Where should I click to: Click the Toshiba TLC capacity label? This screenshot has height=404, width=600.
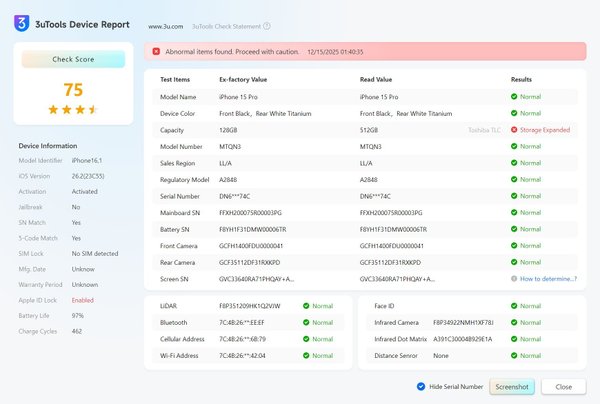(x=484, y=130)
